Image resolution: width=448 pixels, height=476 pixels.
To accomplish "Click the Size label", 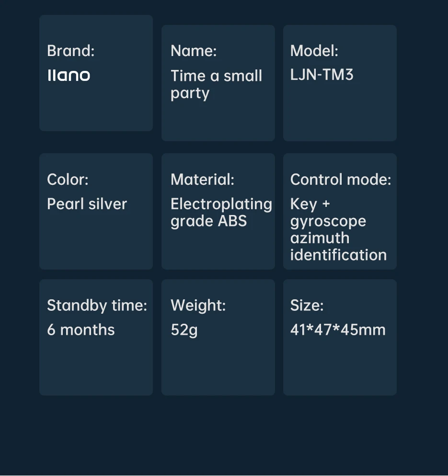I will (x=307, y=305).
